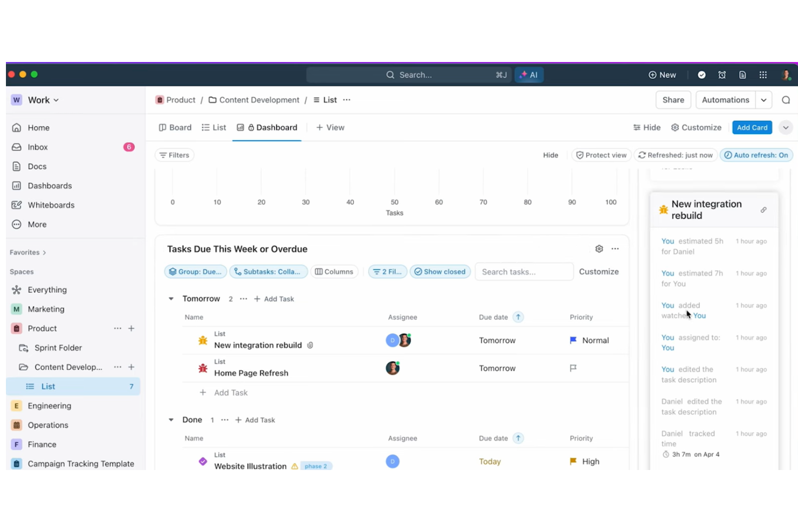
Task: Click the paperclip on New integration rebuild task
Action: tap(310, 345)
